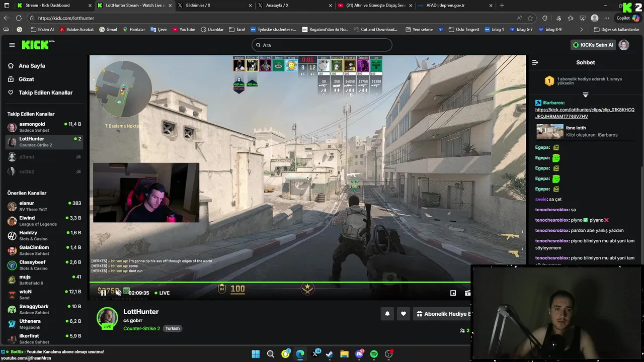Open Diğer sık kullanılanlar folder

click(x=616, y=29)
